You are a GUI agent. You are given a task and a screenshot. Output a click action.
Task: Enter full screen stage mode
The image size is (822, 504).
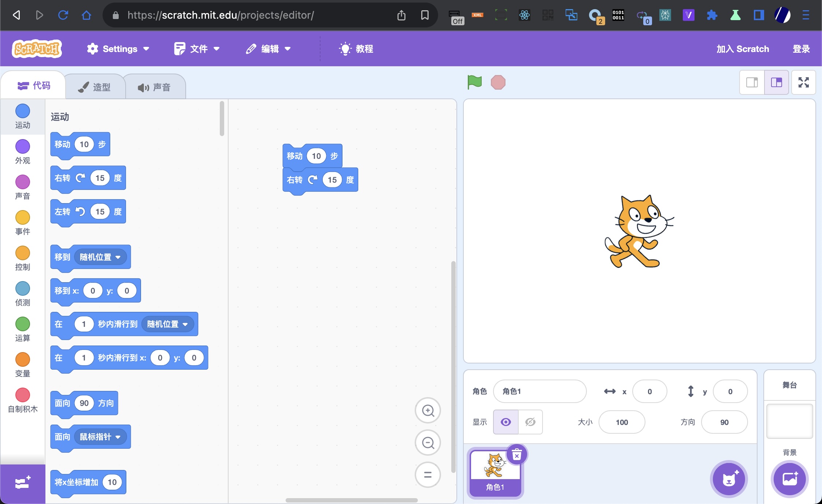(804, 82)
